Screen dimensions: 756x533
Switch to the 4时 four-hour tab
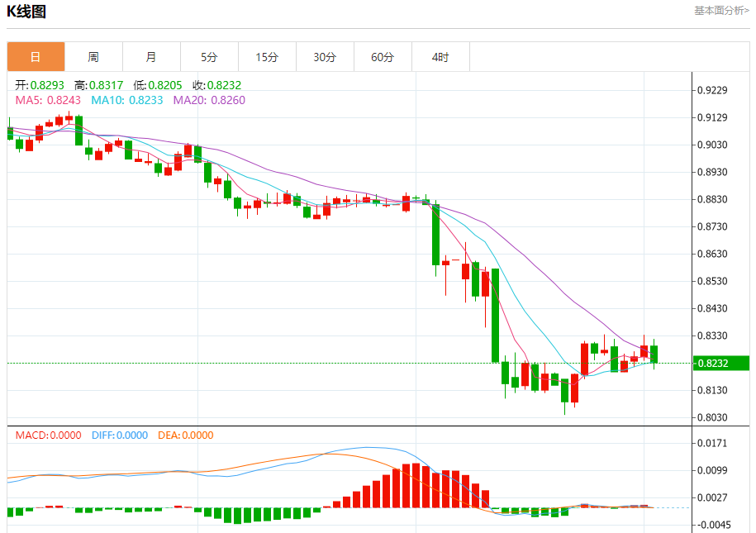[x=440, y=57]
